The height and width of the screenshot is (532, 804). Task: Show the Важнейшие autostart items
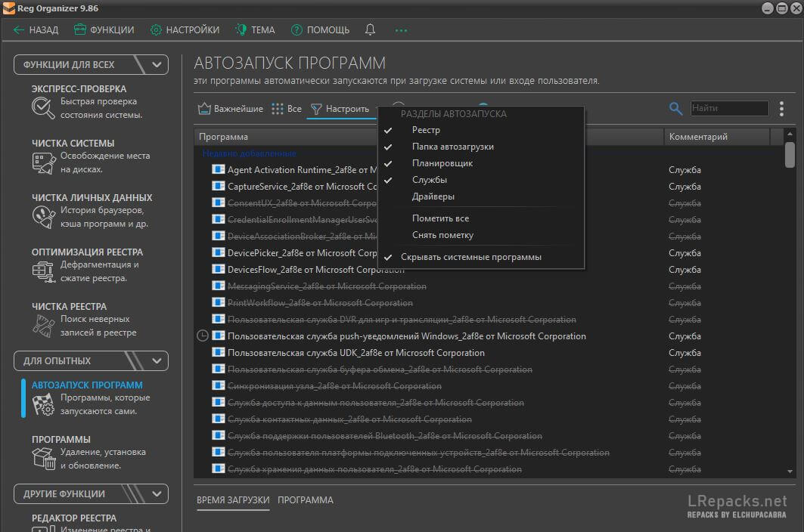[231, 109]
